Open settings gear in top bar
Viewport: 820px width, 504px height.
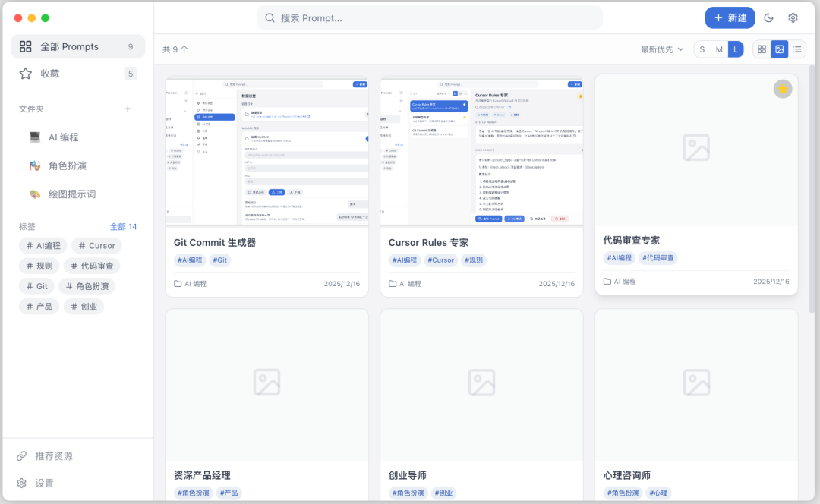pos(793,17)
